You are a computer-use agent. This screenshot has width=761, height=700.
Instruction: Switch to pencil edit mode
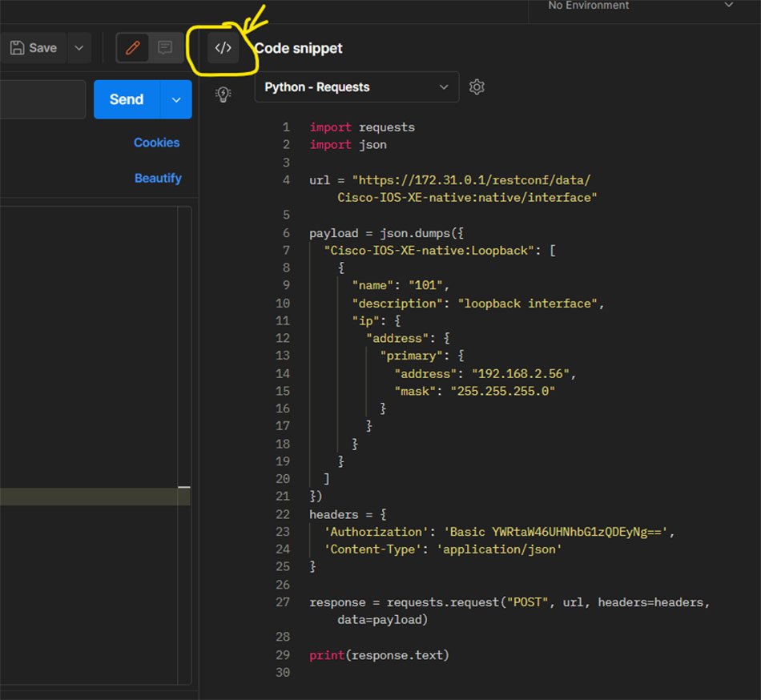tap(133, 48)
